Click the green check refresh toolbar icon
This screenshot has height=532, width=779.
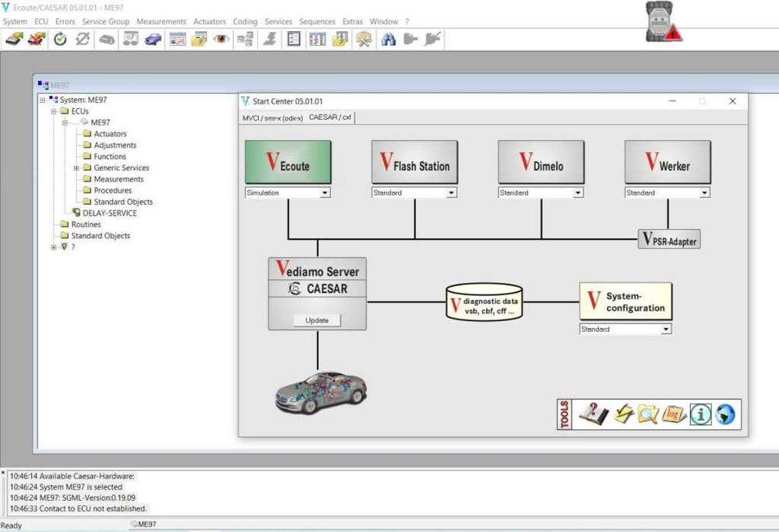(x=60, y=39)
